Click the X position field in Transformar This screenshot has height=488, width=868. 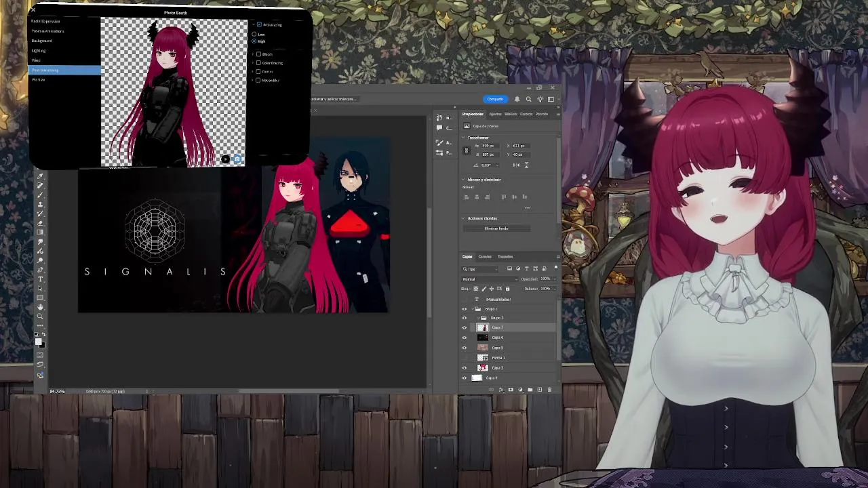pyautogui.click(x=521, y=146)
